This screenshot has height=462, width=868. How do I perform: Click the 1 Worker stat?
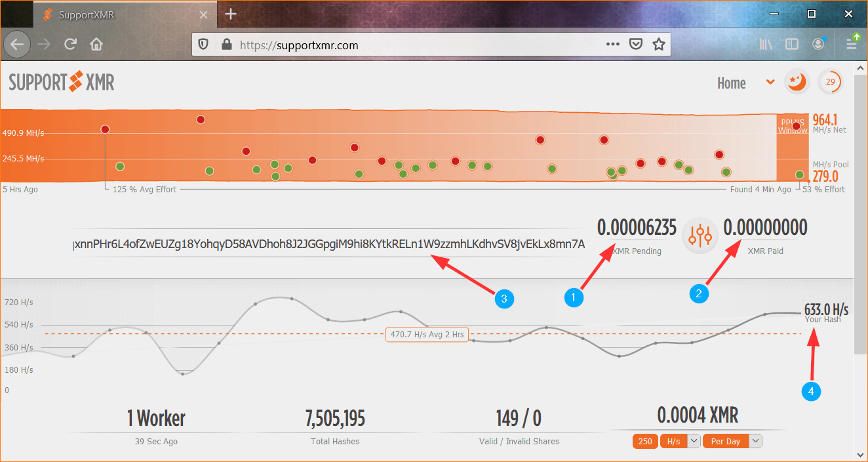click(156, 418)
